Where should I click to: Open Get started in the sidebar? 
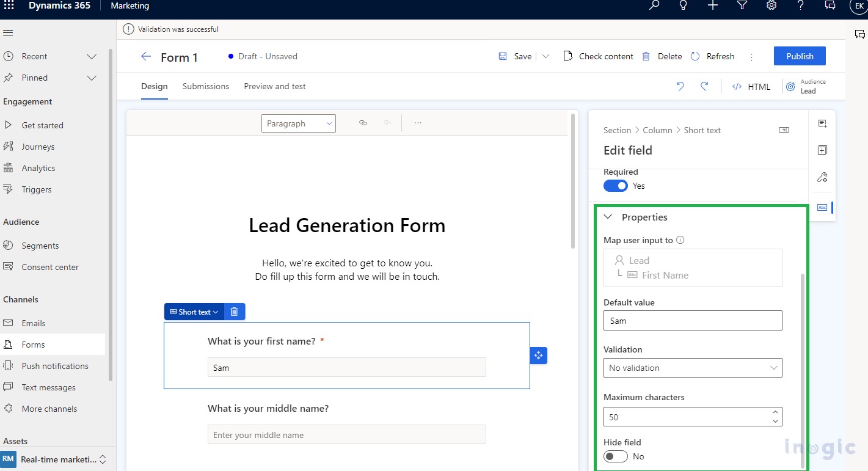coord(43,125)
